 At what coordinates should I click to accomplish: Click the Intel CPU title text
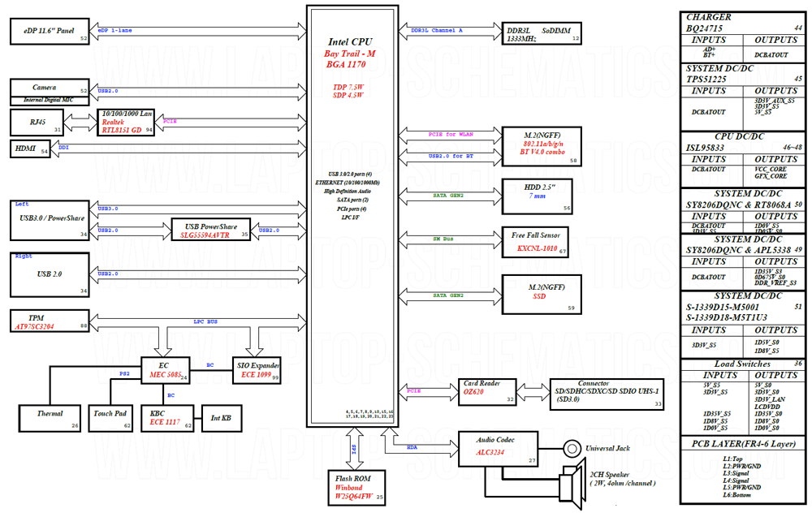[x=350, y=42]
